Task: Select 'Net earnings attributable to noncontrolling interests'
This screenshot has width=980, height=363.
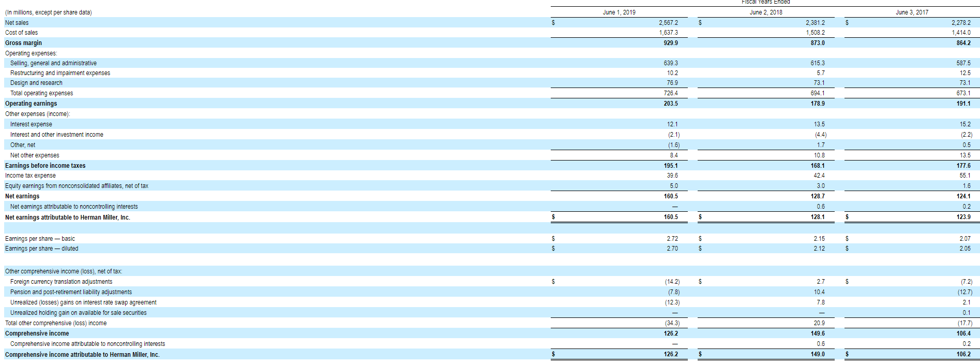Action: 74,207
